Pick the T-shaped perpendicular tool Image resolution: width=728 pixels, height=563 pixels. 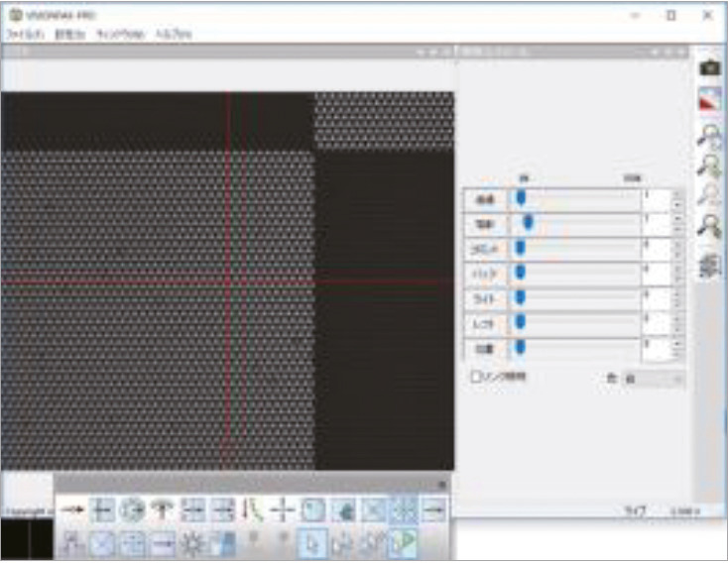[162, 509]
